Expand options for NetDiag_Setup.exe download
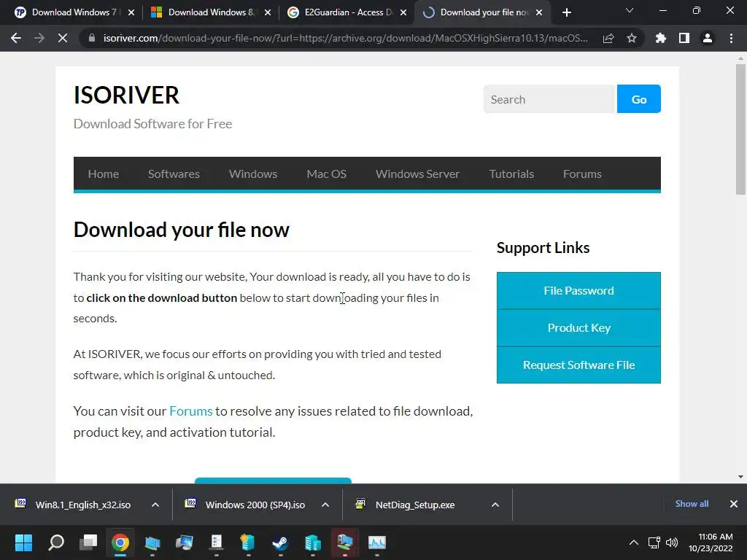The image size is (747, 560). coord(495,505)
